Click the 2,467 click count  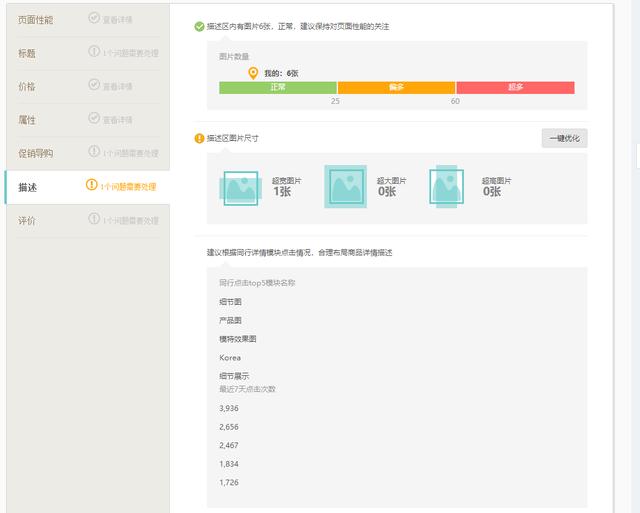pyautogui.click(x=229, y=445)
